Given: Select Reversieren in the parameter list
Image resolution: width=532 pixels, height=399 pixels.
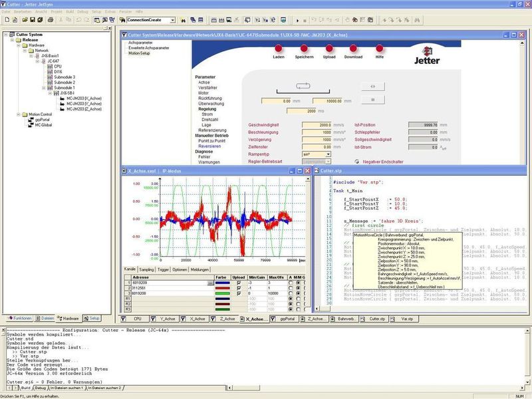Looking at the screenshot, I should (x=209, y=146).
